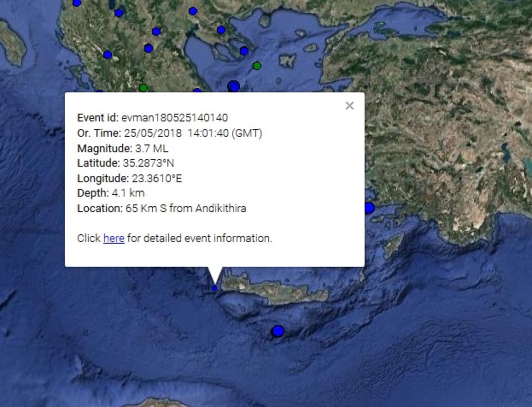Select the blue marker beside the Prespa lakes
This screenshot has width=532, height=407.
[x=118, y=13]
